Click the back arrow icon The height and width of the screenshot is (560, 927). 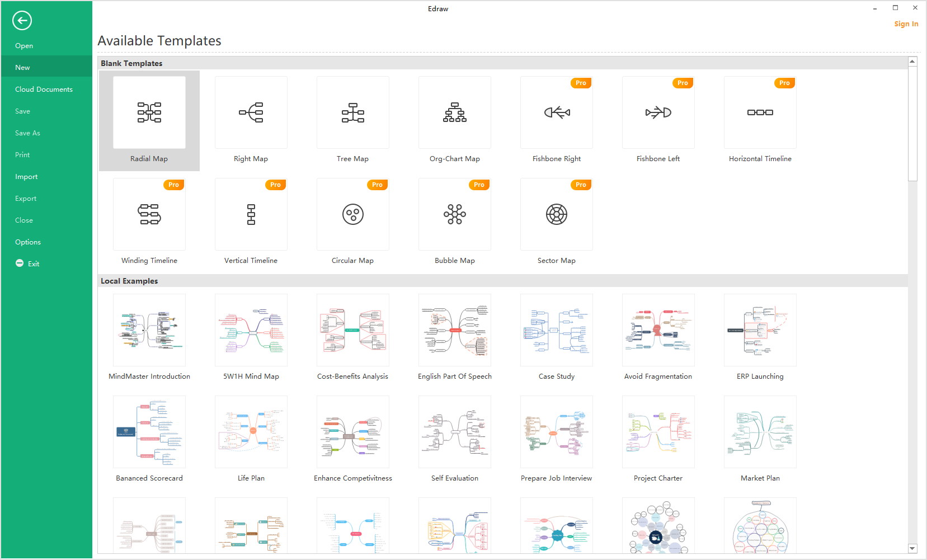(x=22, y=21)
